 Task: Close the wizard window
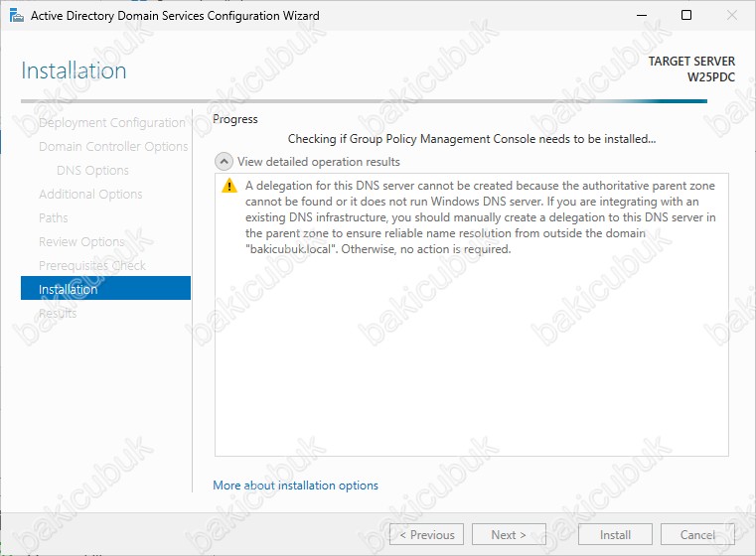coord(732,16)
